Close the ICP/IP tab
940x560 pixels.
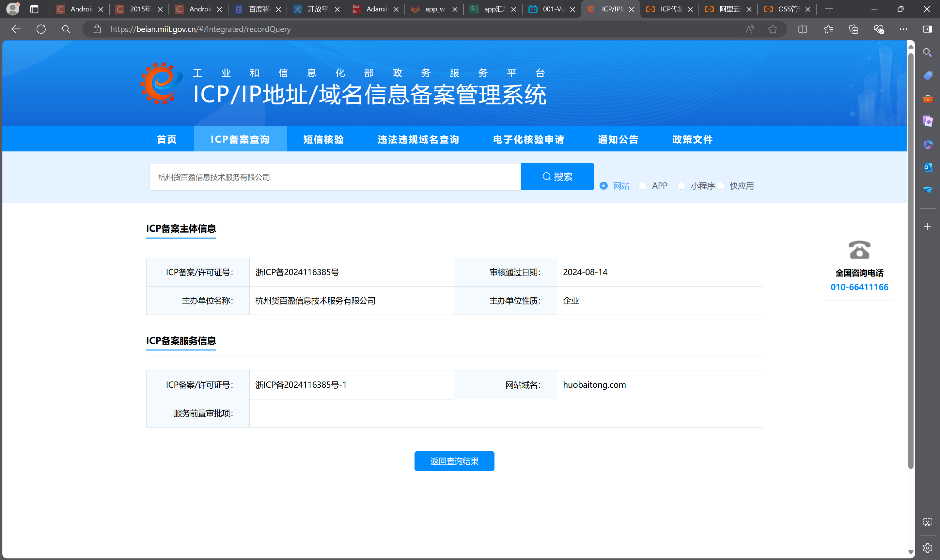(x=631, y=9)
